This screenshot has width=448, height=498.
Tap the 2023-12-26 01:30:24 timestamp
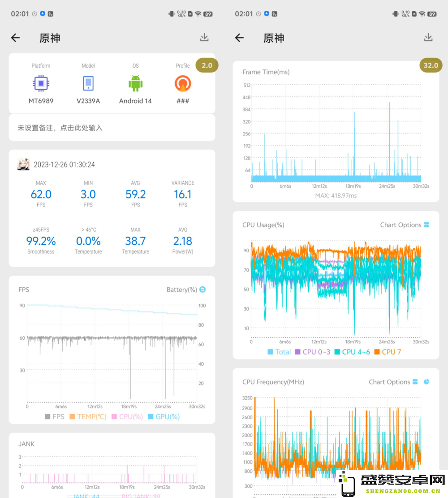point(64,165)
